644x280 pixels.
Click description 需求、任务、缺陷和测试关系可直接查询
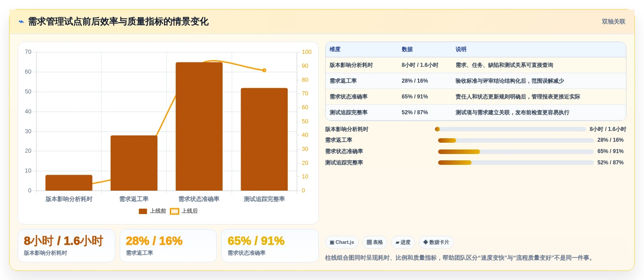(504, 65)
